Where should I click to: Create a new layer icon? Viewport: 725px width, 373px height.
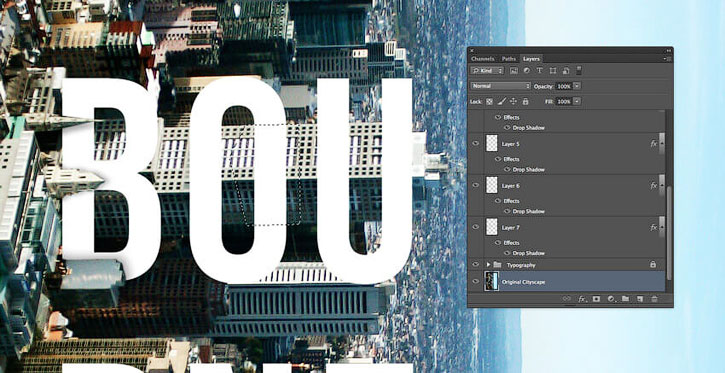coord(639,299)
